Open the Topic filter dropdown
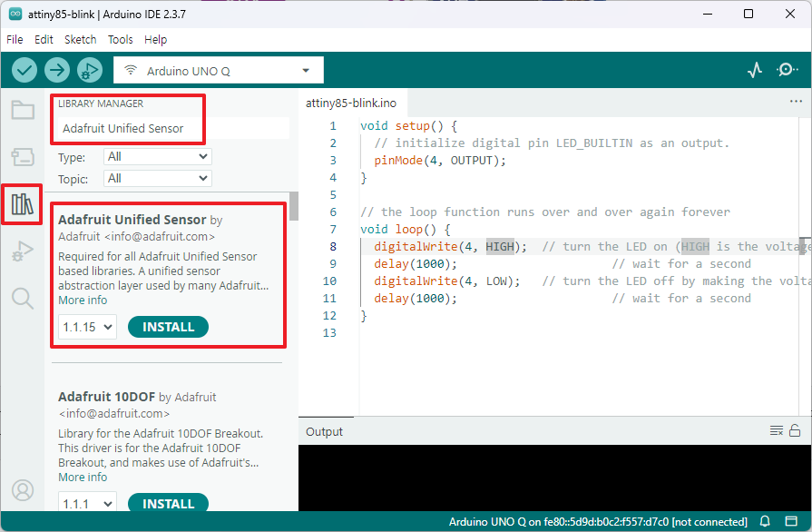The image size is (812, 532). coord(157,179)
